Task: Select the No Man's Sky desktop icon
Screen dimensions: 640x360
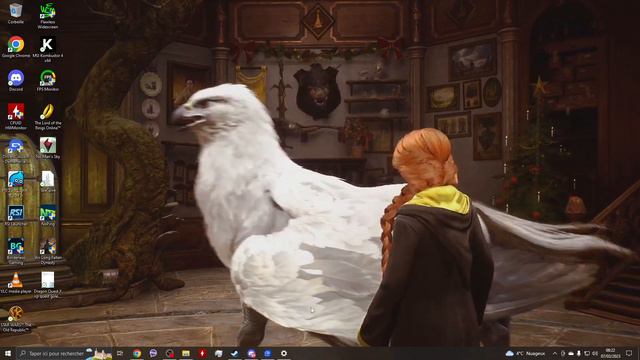Action: (x=48, y=148)
